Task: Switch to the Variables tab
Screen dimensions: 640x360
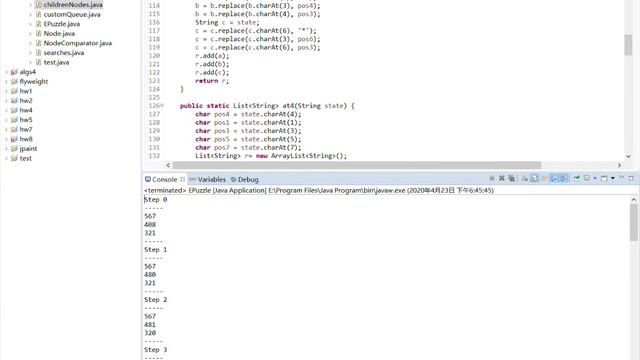Action: tap(208, 179)
